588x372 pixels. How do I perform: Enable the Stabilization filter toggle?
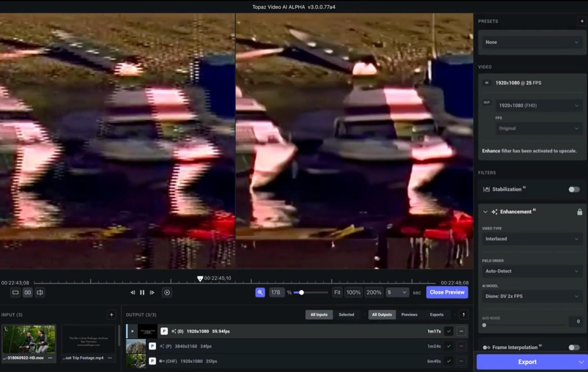pos(574,189)
